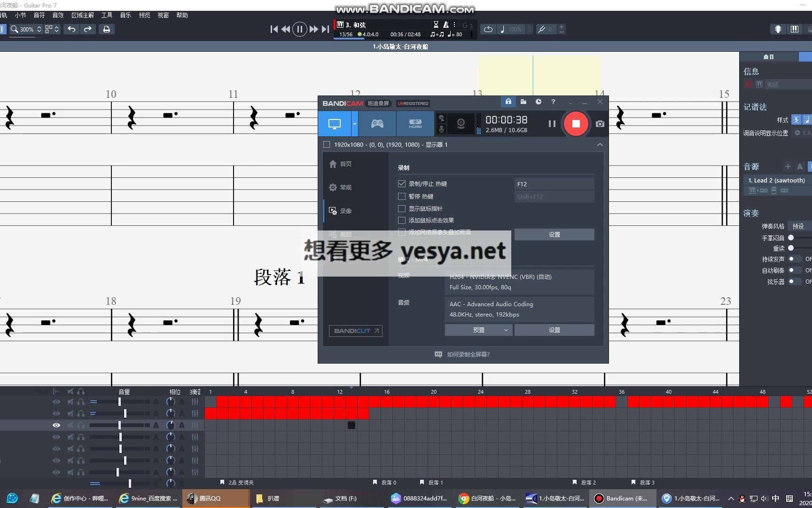Click the F12 hotkey input field

tap(554, 184)
